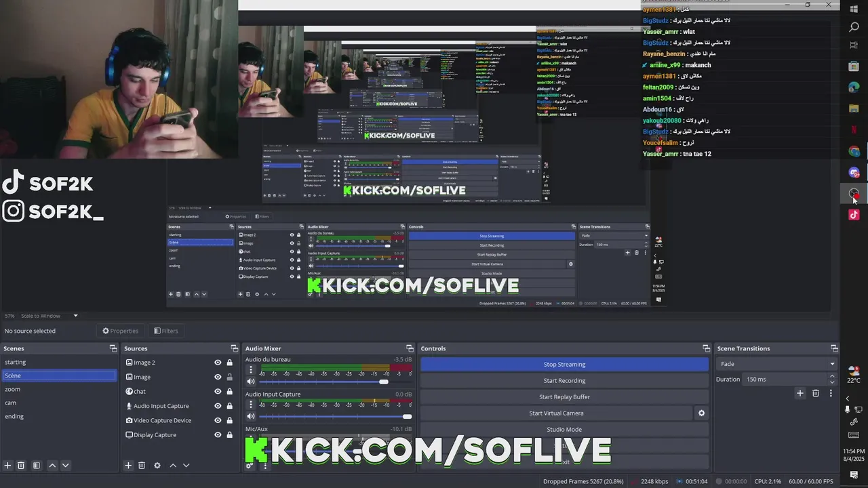Undock the Sources panel
This screenshot has width=868, height=488.
[234, 348]
